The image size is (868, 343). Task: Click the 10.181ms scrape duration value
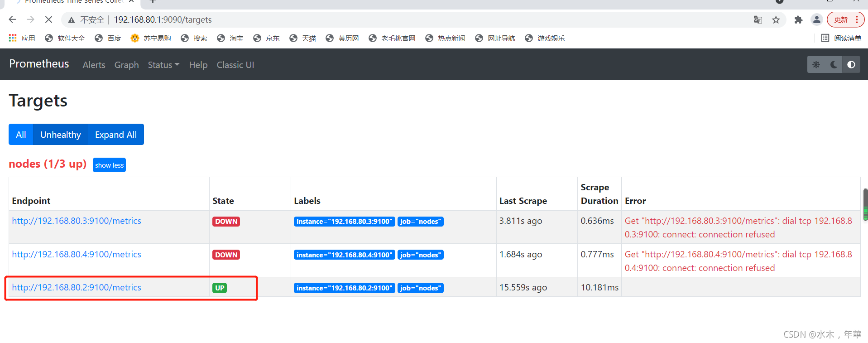click(x=599, y=287)
